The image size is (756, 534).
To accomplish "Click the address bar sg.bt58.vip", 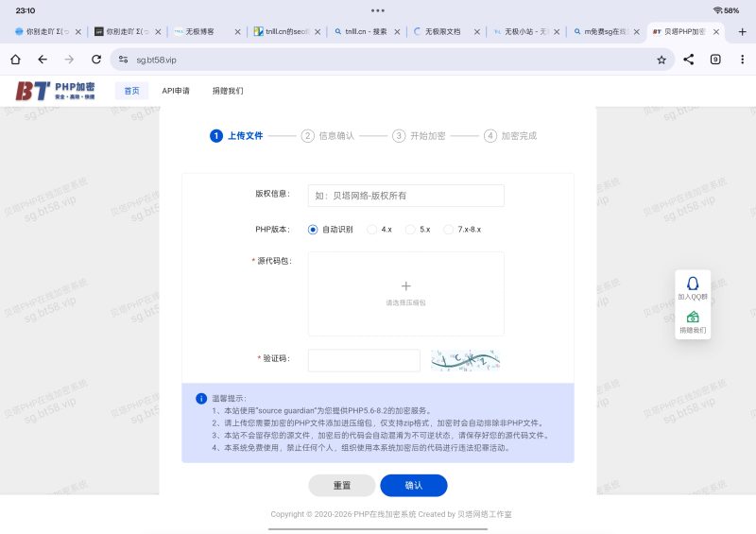I will (x=392, y=60).
